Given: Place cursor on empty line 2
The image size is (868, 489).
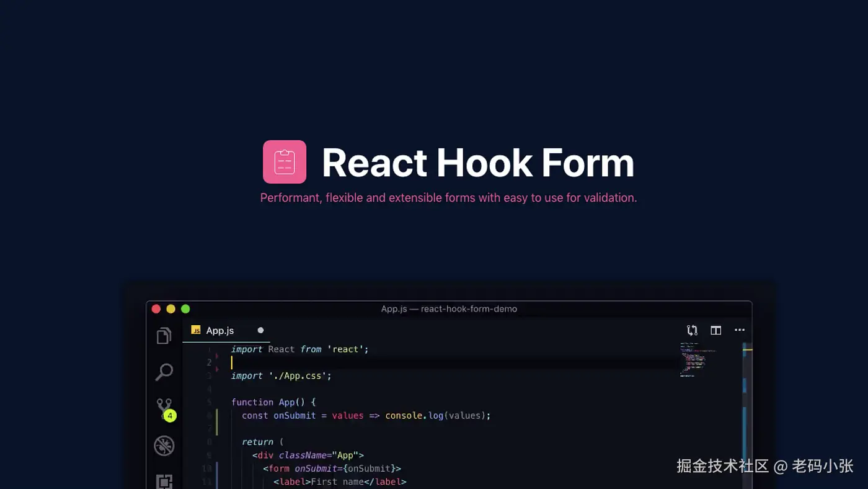Looking at the screenshot, I should [453, 362].
